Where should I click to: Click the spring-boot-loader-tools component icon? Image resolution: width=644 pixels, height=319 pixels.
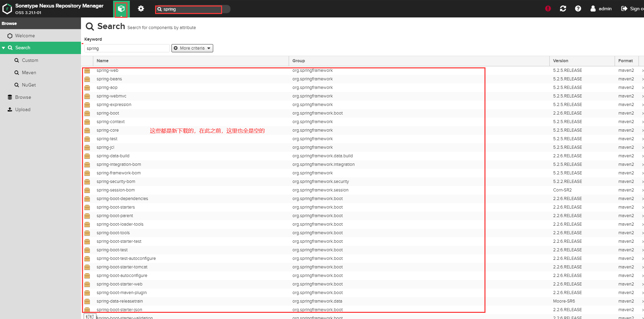tap(87, 224)
